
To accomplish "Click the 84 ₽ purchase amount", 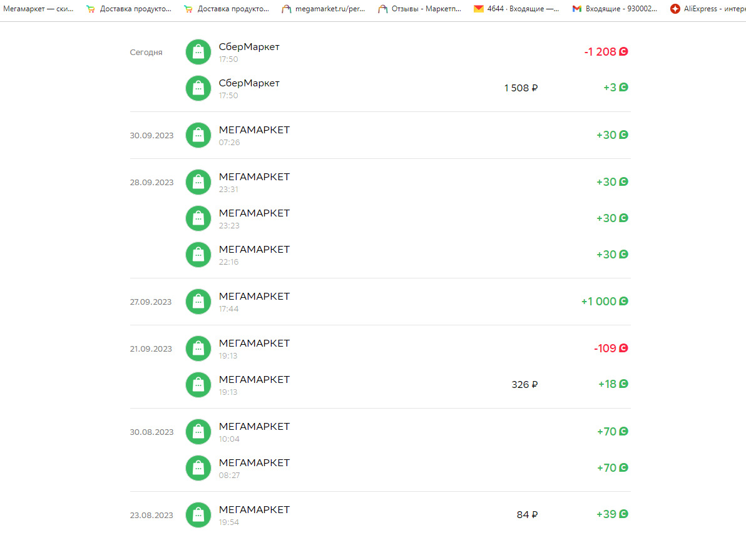I will 527,515.
